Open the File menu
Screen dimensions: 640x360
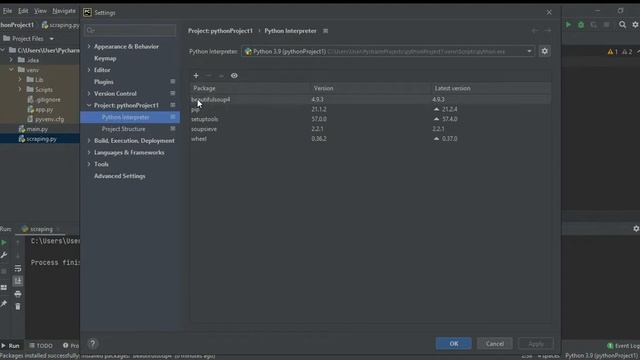(x=7, y=11)
